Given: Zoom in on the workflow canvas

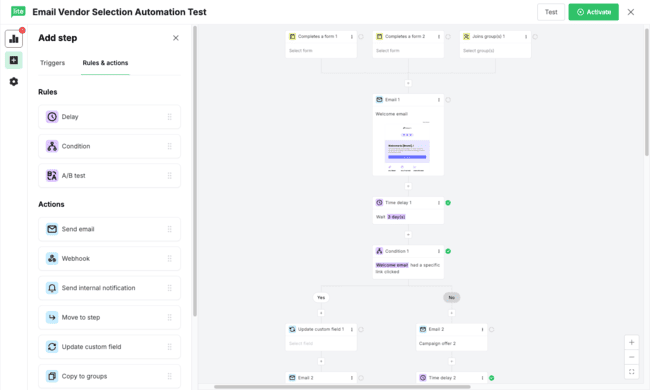Looking at the screenshot, I should (631, 342).
